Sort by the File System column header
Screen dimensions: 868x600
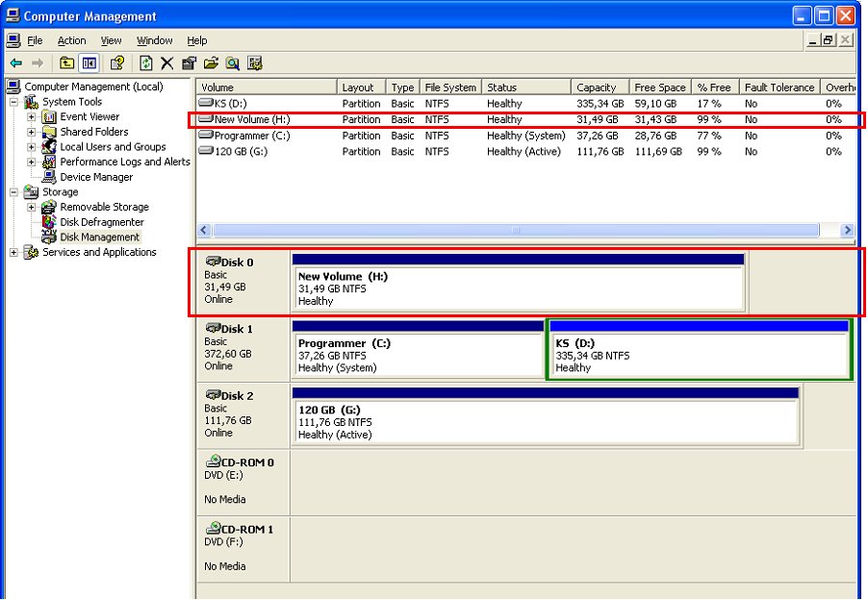tap(450, 87)
